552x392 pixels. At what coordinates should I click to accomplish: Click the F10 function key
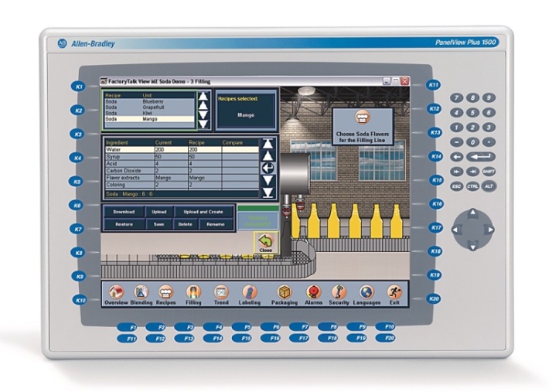pyautogui.click(x=385, y=326)
